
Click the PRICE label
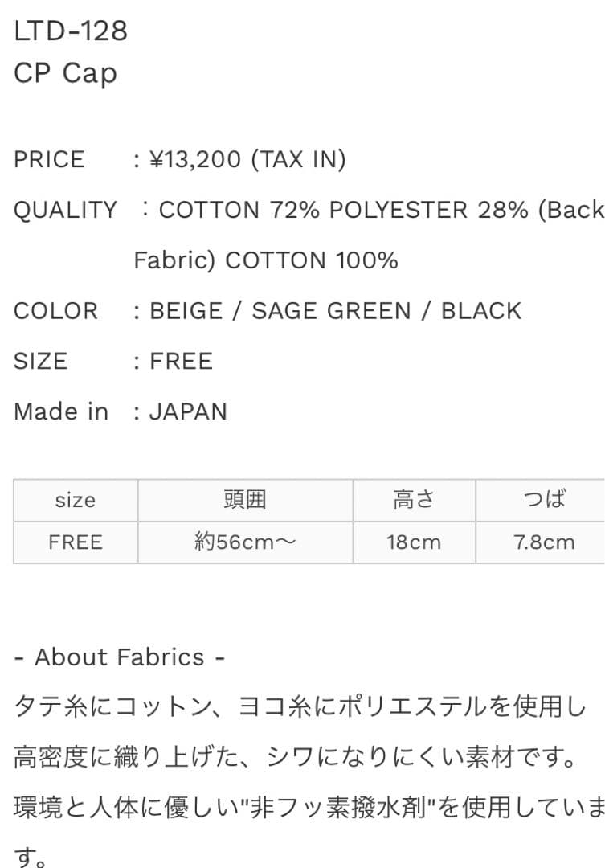49,159
